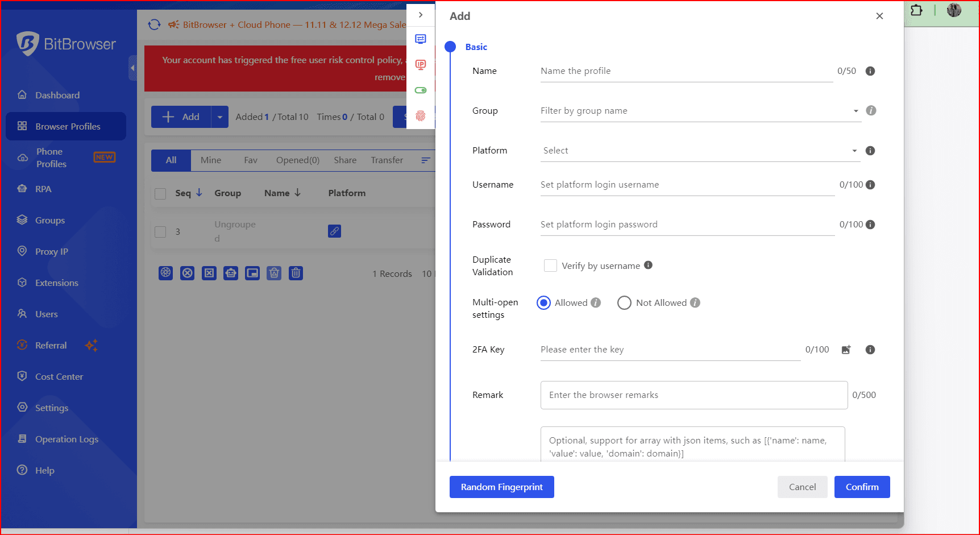Switch to the Mine tab

(210, 160)
